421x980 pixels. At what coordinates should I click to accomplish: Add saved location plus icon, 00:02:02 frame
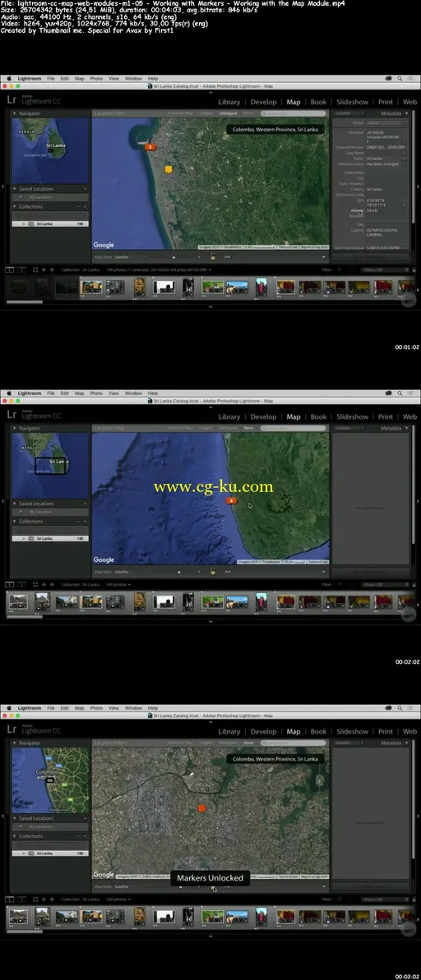(x=85, y=504)
